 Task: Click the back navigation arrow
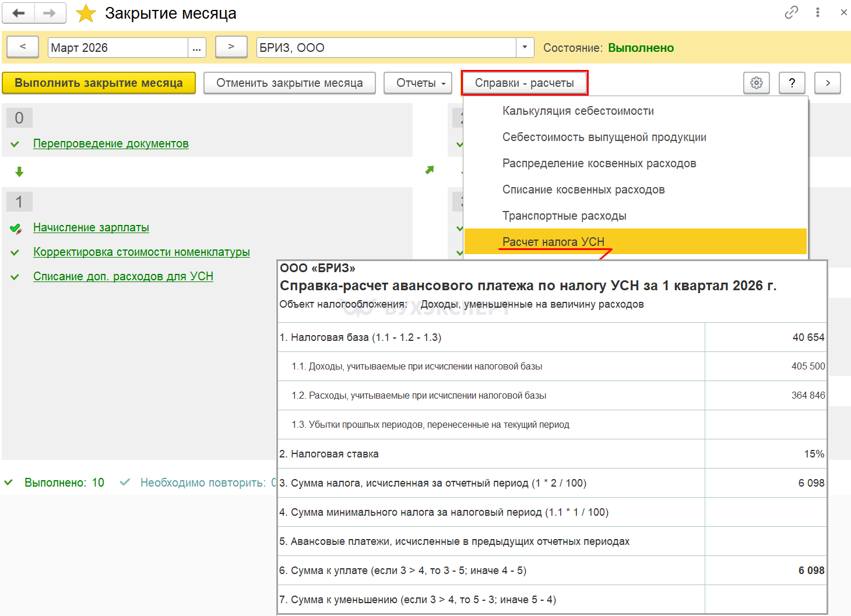coord(19,13)
